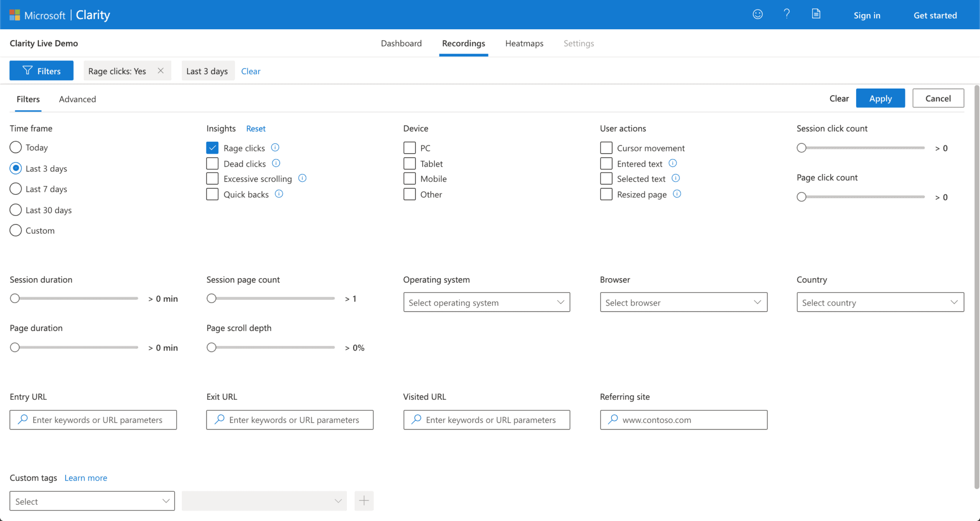
Task: Select the Last 7 days radio button
Action: coord(15,189)
